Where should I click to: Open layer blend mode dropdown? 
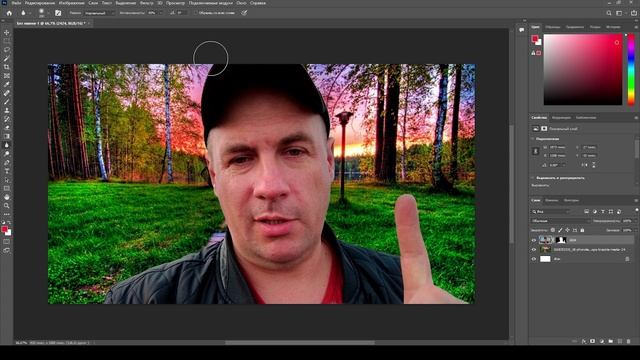(560, 221)
